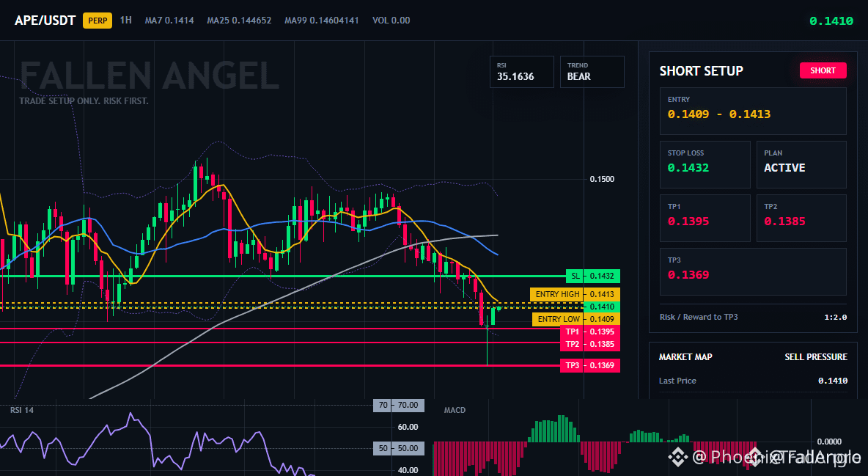Click the TP1 0.1395 card in the setup panel
Image resolution: width=868 pixels, height=476 pixels.
[x=705, y=218]
